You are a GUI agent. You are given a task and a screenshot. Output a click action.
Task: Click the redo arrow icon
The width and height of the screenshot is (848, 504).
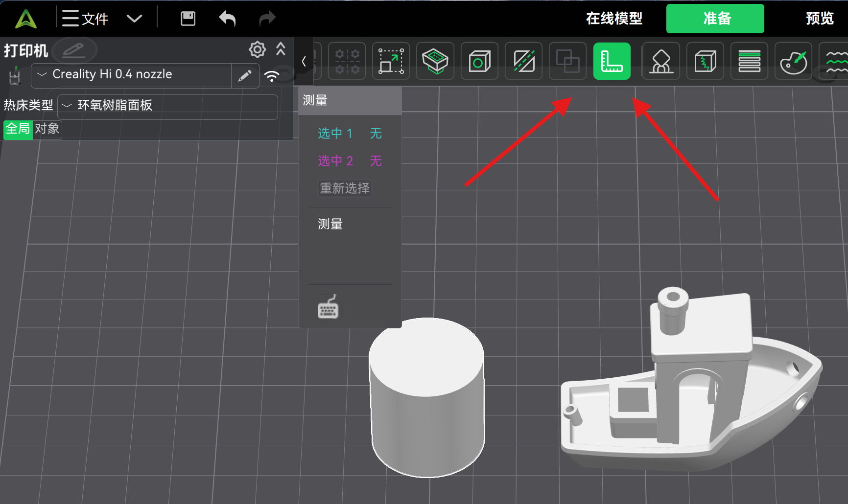coord(267,19)
